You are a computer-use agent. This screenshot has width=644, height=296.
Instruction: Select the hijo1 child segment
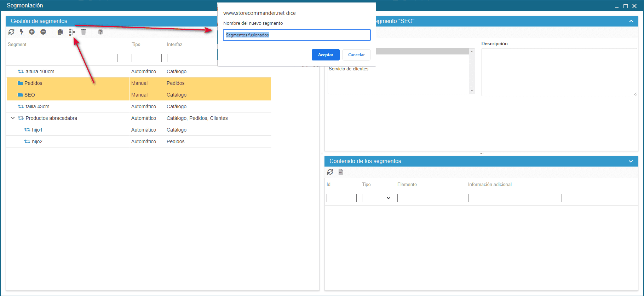pos(37,130)
